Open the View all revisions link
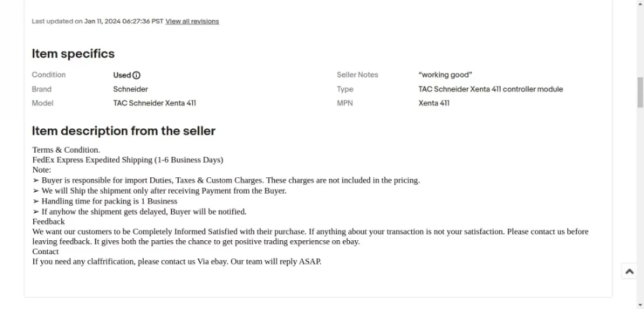644x309 pixels. (x=192, y=22)
